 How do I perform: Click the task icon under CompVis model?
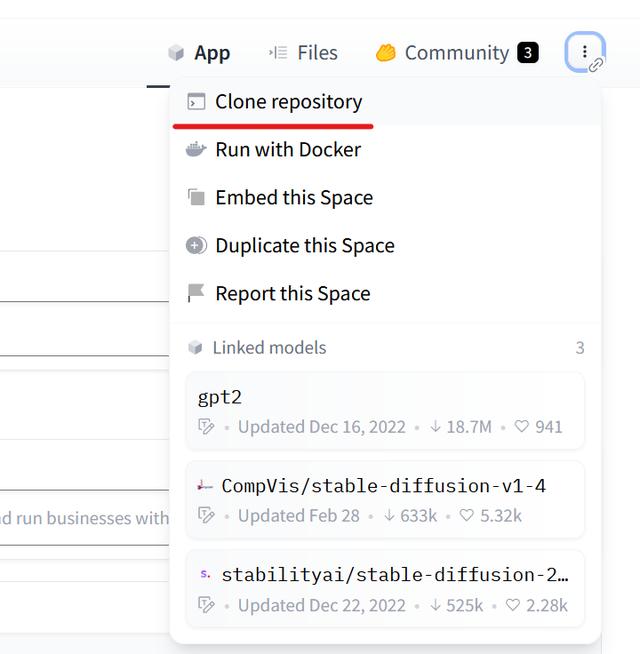pyautogui.click(x=206, y=516)
